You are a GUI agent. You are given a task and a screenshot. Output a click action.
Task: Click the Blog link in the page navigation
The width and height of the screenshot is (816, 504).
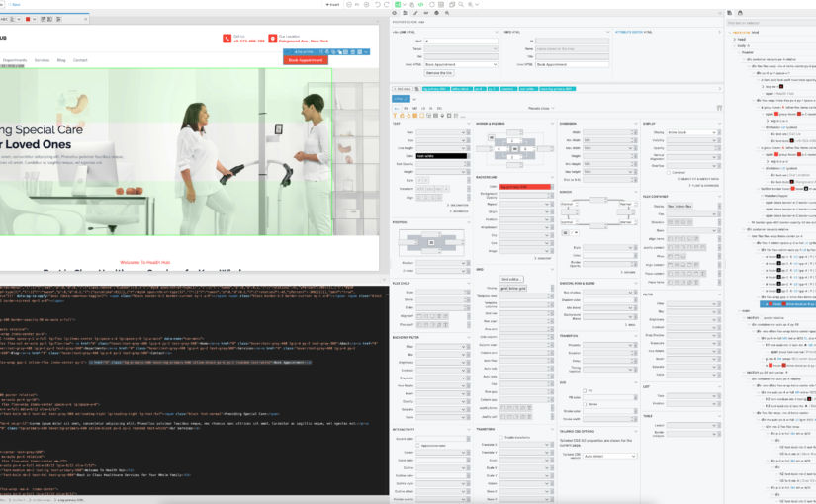click(x=61, y=60)
